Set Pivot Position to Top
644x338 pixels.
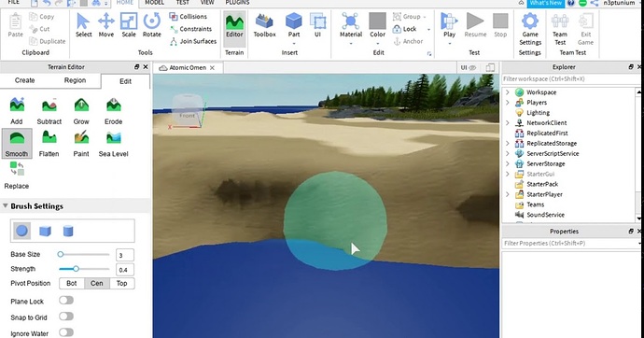[122, 283]
